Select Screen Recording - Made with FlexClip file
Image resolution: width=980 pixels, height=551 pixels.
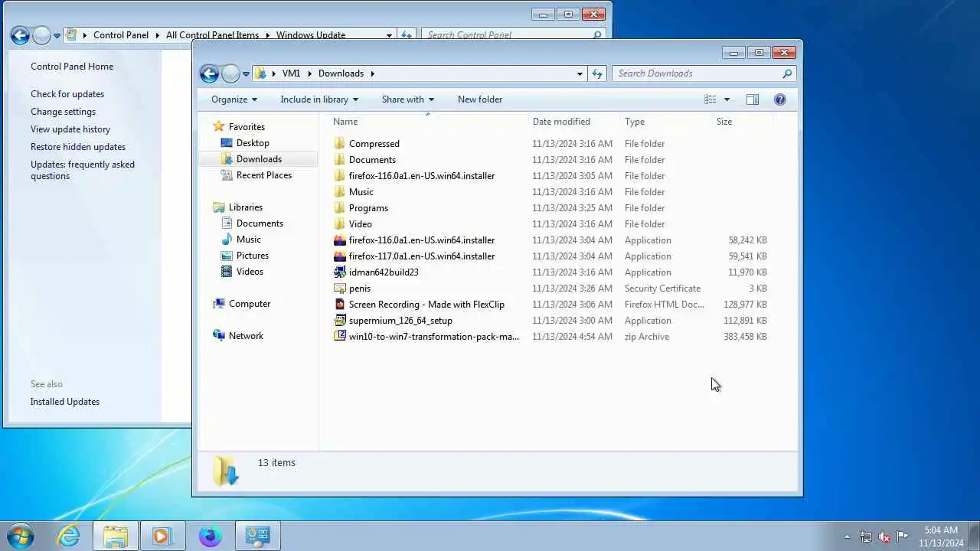click(426, 305)
